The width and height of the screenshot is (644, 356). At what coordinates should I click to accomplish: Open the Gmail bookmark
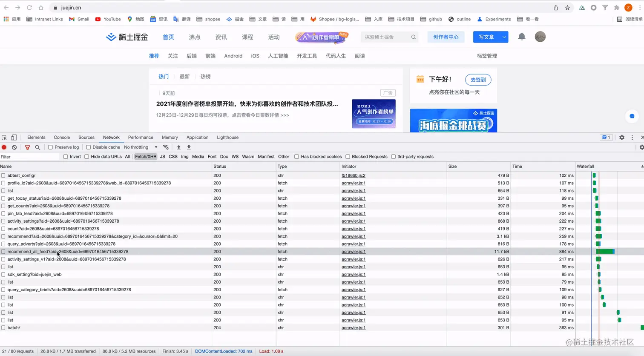tap(79, 19)
